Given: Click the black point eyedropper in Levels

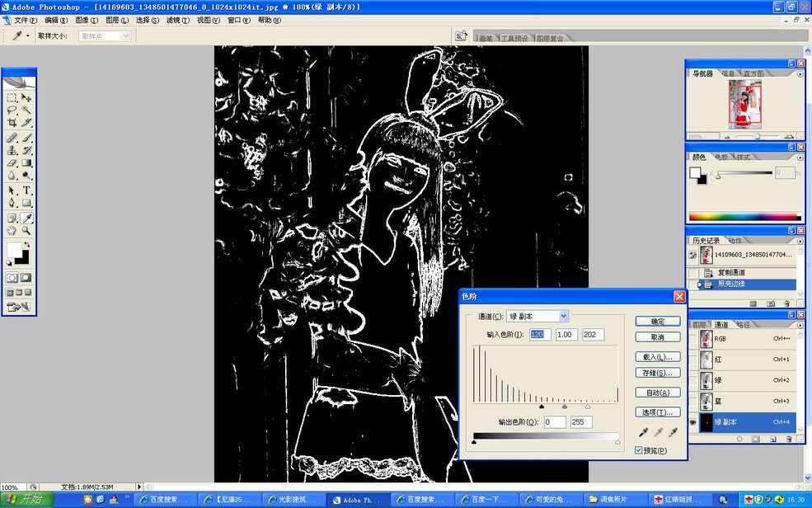Looking at the screenshot, I should coord(643,432).
